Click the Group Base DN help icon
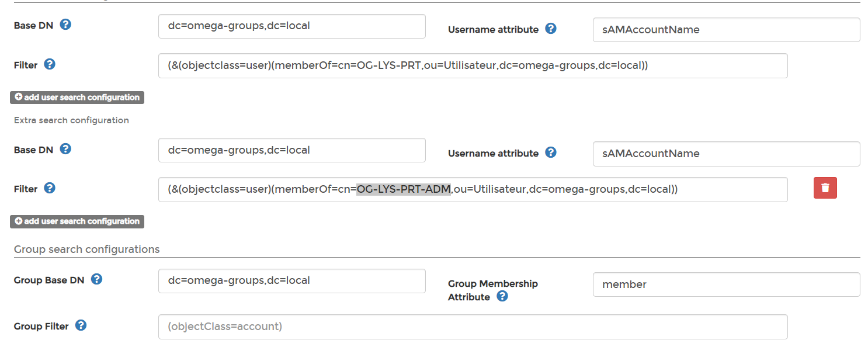The image size is (868, 347). pos(96,279)
